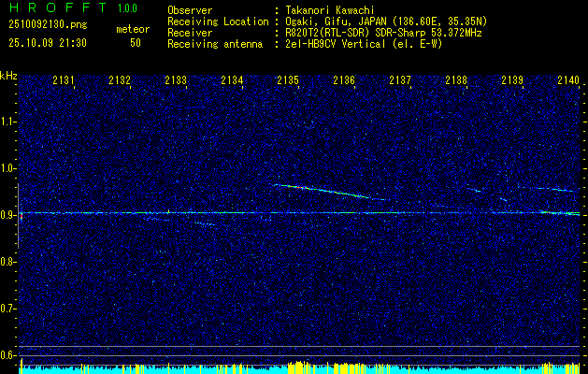Click the meteor count value 50
This screenshot has width=588, height=374.
click(x=136, y=43)
